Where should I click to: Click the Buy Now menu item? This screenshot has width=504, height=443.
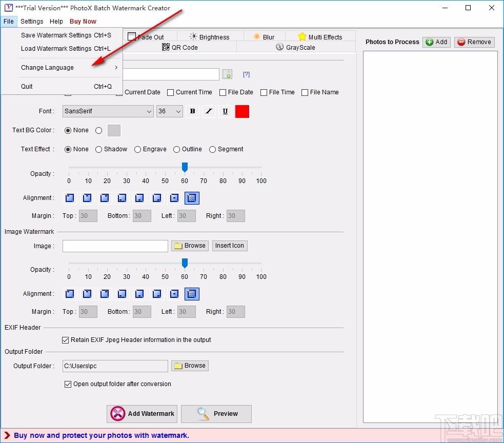(x=83, y=22)
